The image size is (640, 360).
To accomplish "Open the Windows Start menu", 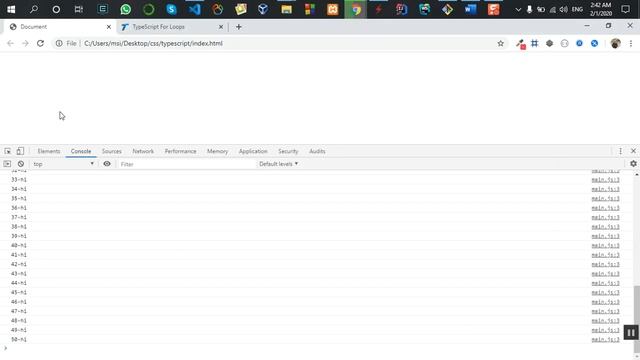I will (x=11, y=9).
